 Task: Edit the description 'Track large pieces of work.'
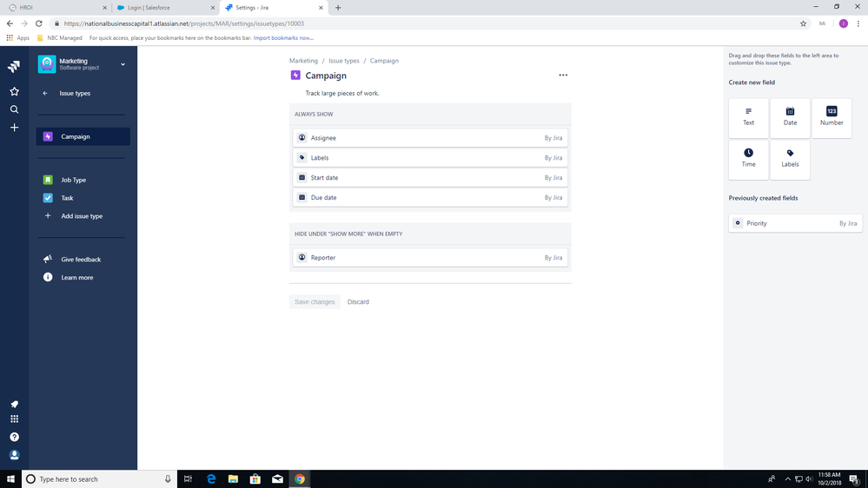[342, 94]
